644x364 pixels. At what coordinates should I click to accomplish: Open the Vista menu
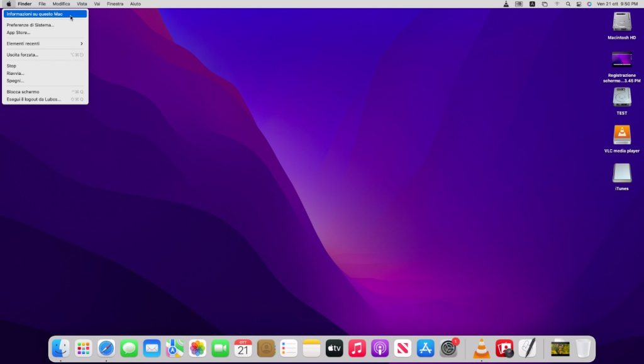click(82, 4)
